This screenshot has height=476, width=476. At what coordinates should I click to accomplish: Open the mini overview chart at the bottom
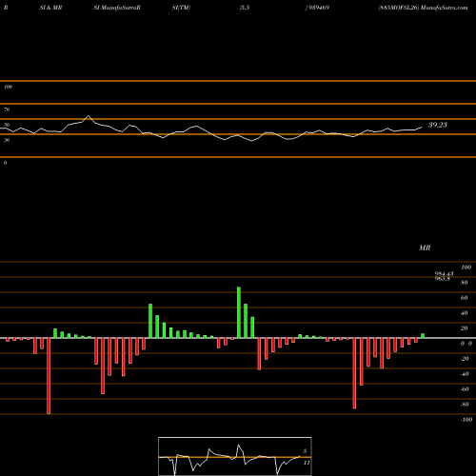coord(235,456)
